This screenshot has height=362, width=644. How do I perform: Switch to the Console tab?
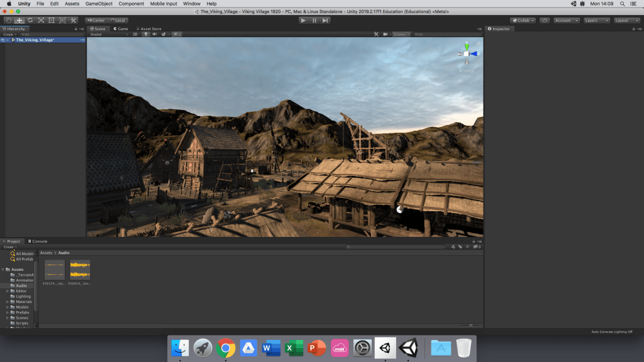pos(39,241)
